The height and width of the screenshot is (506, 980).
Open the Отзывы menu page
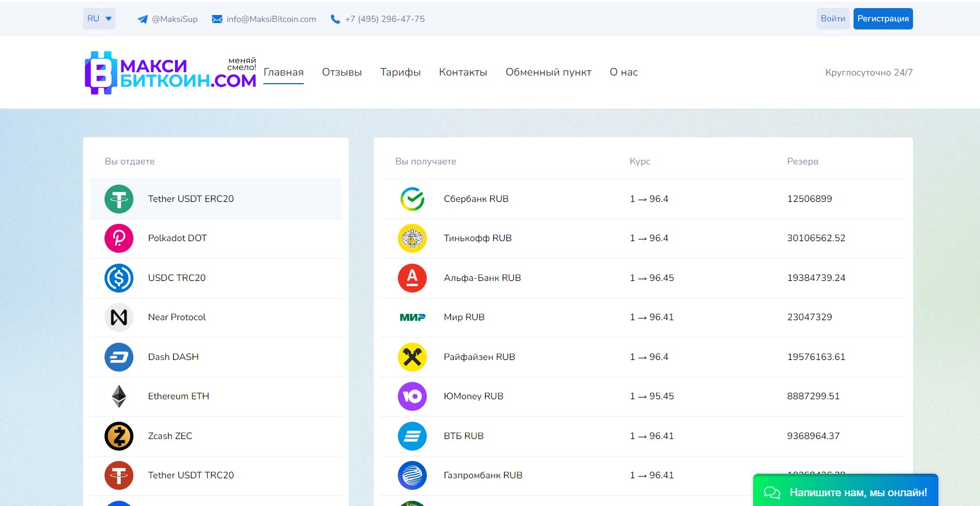click(x=342, y=72)
